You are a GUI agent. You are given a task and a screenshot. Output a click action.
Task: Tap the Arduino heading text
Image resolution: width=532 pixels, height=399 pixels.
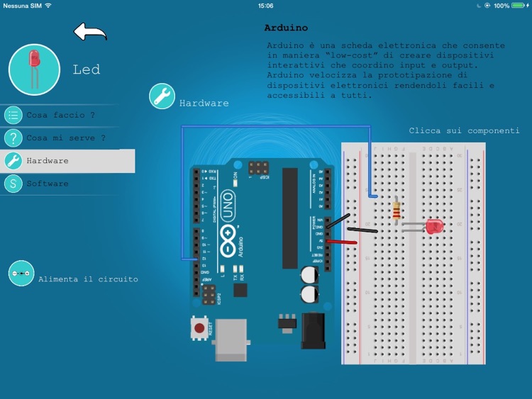point(286,28)
